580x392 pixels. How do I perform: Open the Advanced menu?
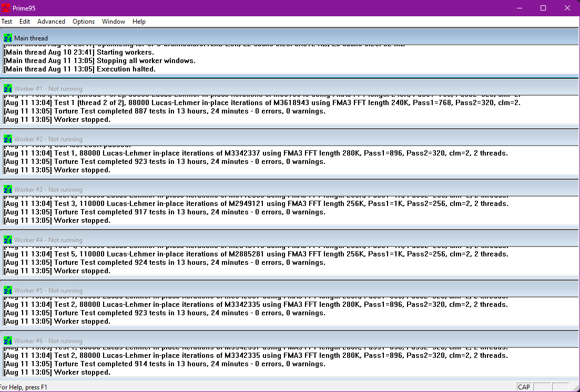(x=51, y=22)
